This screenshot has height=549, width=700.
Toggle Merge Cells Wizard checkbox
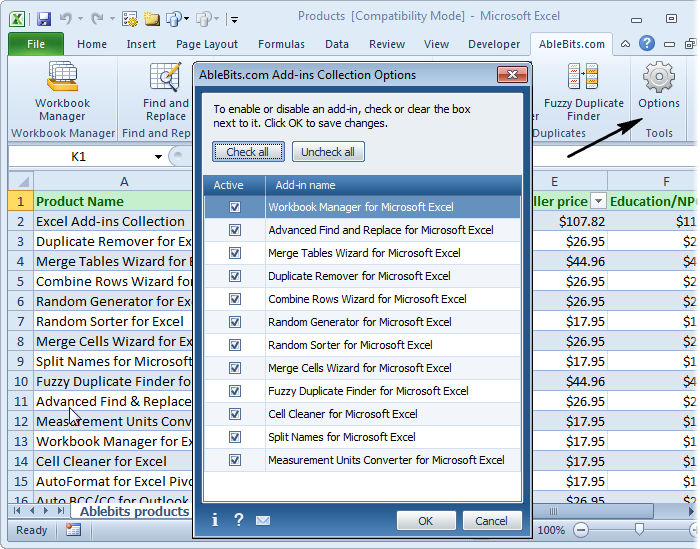pos(235,368)
